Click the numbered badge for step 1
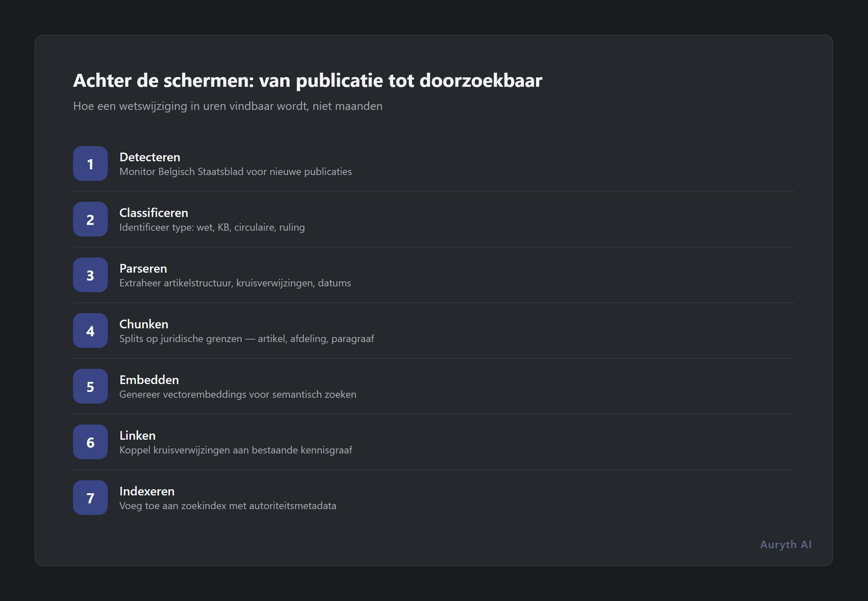 point(90,163)
